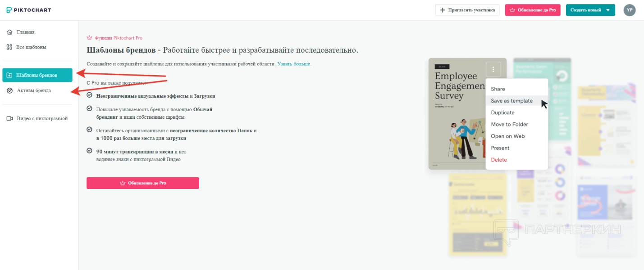
Task: Click the Активы бренда palette icon
Action: click(x=9, y=90)
